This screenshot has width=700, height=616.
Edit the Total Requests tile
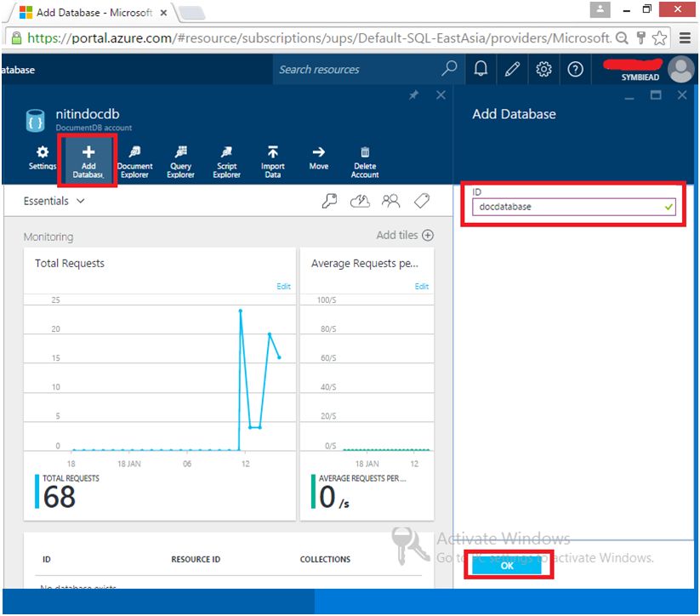point(283,287)
